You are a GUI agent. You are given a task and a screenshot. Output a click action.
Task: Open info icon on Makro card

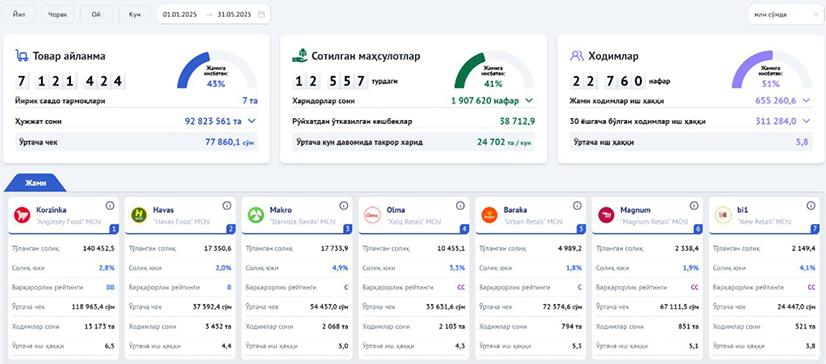[x=343, y=205]
